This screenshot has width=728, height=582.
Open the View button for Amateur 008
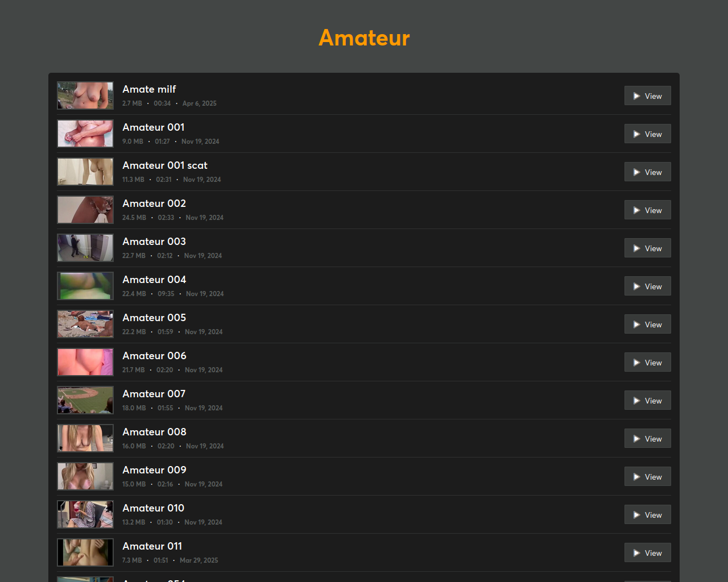648,439
